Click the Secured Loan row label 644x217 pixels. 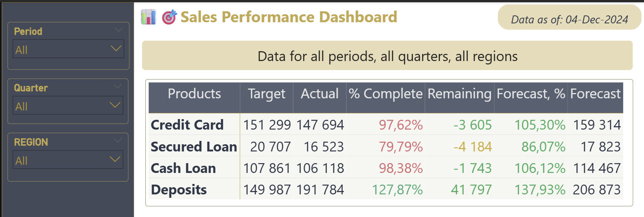pos(194,147)
